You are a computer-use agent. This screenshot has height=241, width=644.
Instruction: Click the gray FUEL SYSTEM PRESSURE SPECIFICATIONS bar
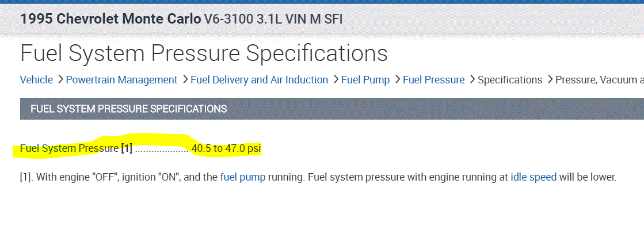click(331, 108)
